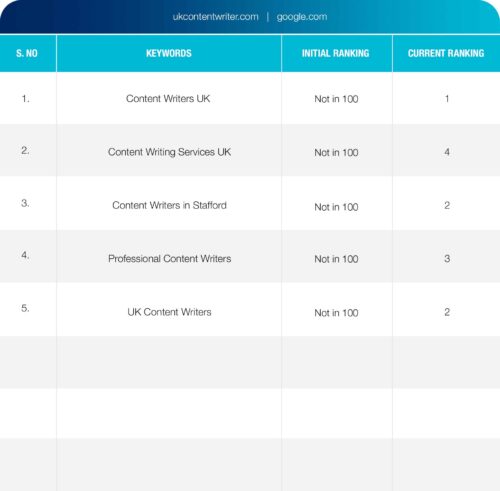This screenshot has width=500, height=491.
Task: Click the keyword 'Professional Content Writers'
Action: point(169,259)
